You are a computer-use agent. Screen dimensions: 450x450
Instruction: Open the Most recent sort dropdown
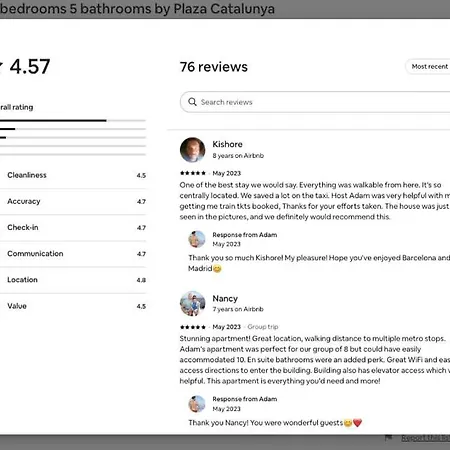coord(428,67)
